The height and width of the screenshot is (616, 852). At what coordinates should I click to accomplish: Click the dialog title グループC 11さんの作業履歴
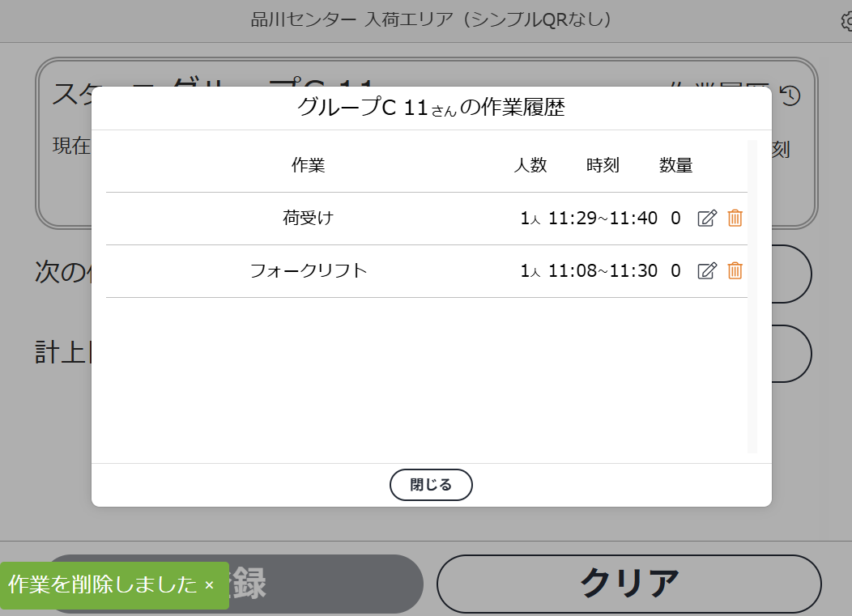pyautogui.click(x=431, y=107)
